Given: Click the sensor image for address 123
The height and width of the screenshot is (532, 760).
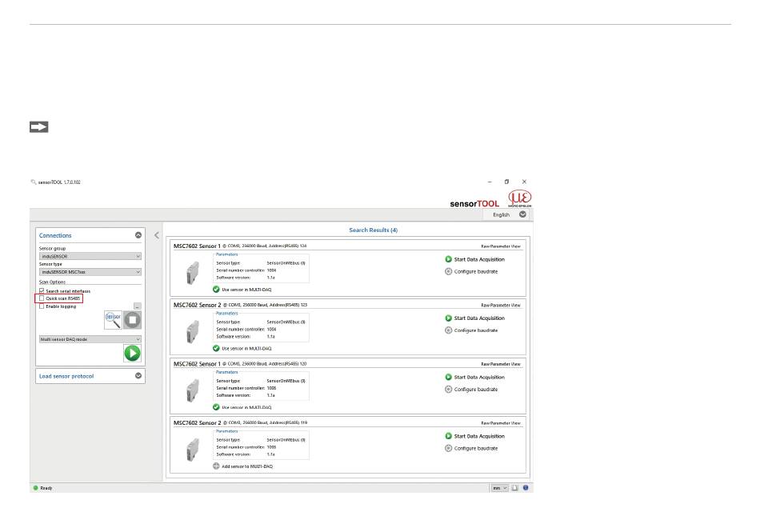Looking at the screenshot, I should coord(193,331).
